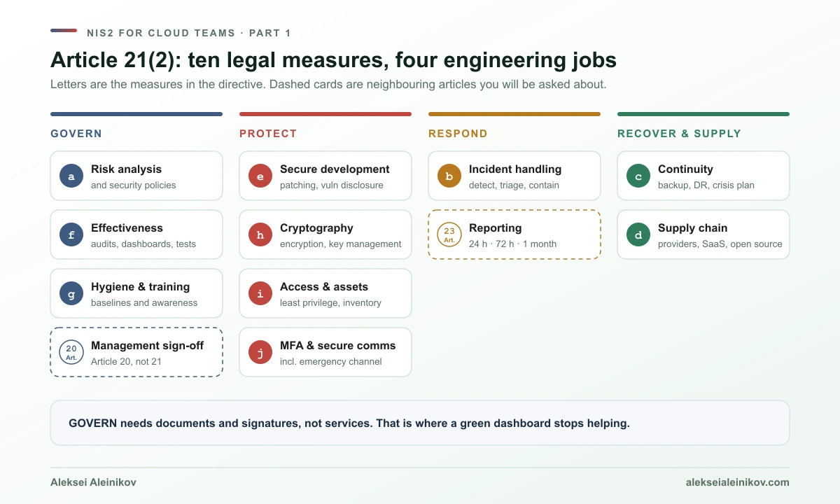Click the 'GOVERN needs documents and signatures' callout
The width and height of the screenshot is (840, 504).
point(420,423)
